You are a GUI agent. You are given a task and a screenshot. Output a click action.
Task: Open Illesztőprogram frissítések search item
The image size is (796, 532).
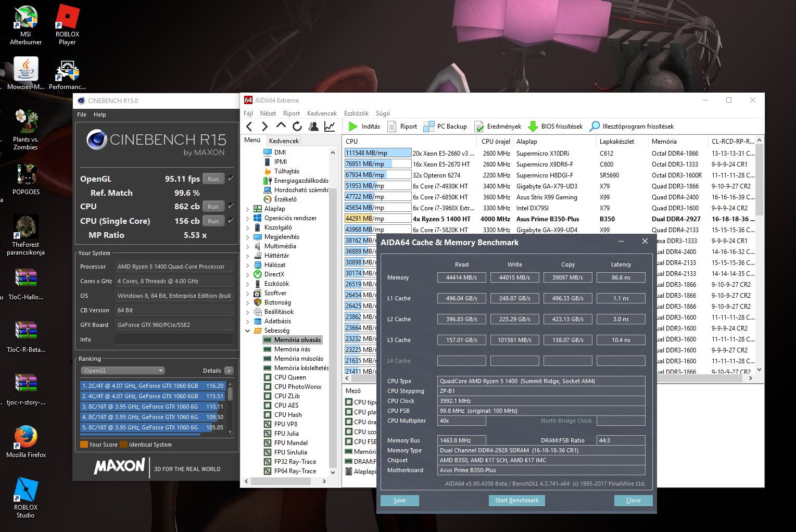point(631,126)
